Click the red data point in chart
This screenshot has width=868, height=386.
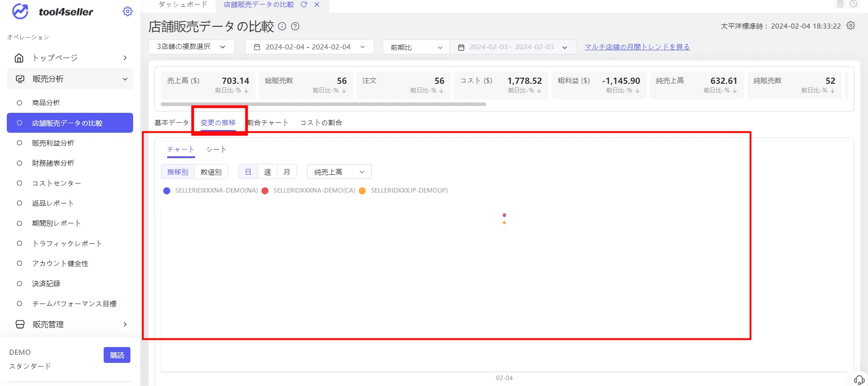point(504,215)
